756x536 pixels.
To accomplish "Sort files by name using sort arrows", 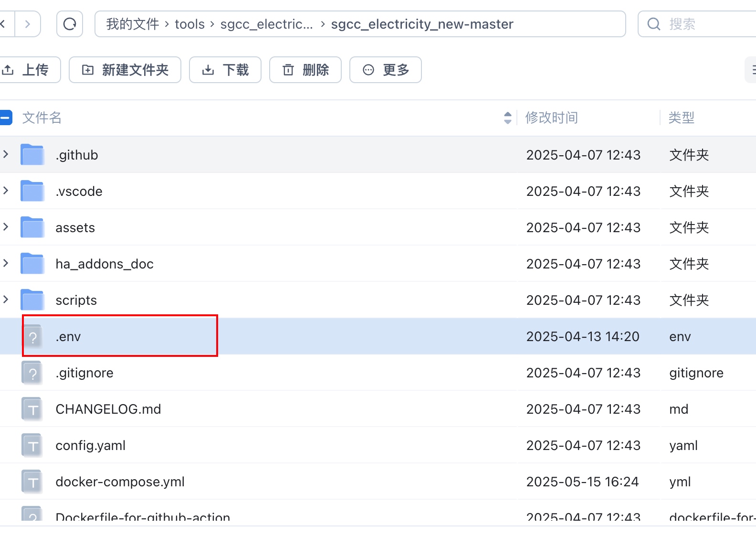I will click(x=507, y=118).
